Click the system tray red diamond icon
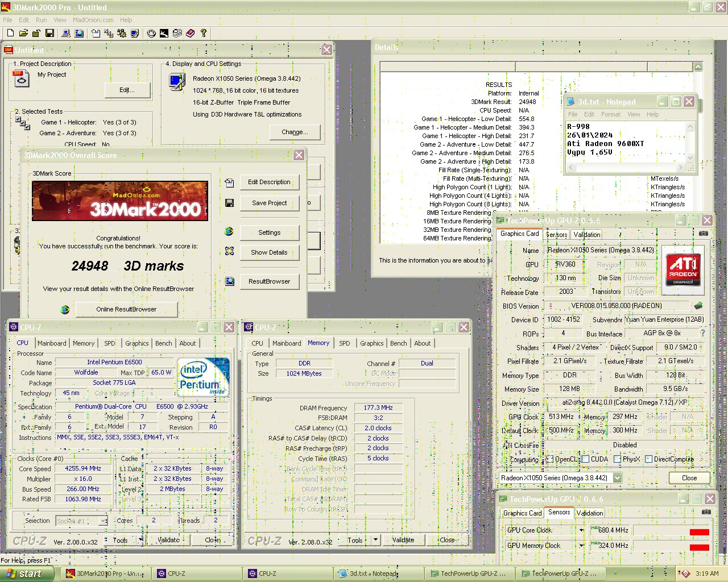 click(686, 573)
